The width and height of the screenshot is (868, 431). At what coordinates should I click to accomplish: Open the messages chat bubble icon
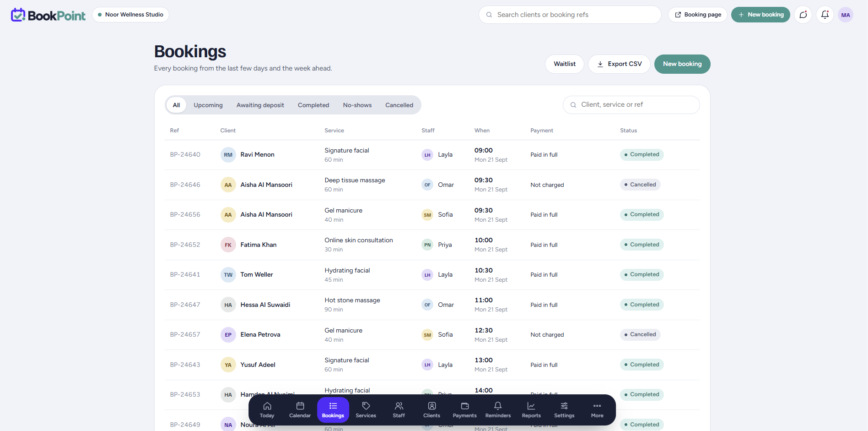pyautogui.click(x=803, y=15)
